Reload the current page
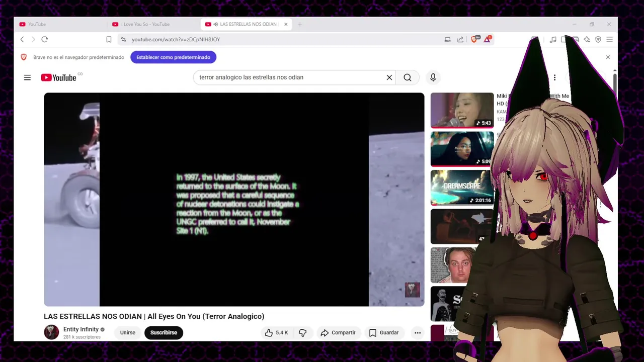The width and height of the screenshot is (644, 362). 44,39
